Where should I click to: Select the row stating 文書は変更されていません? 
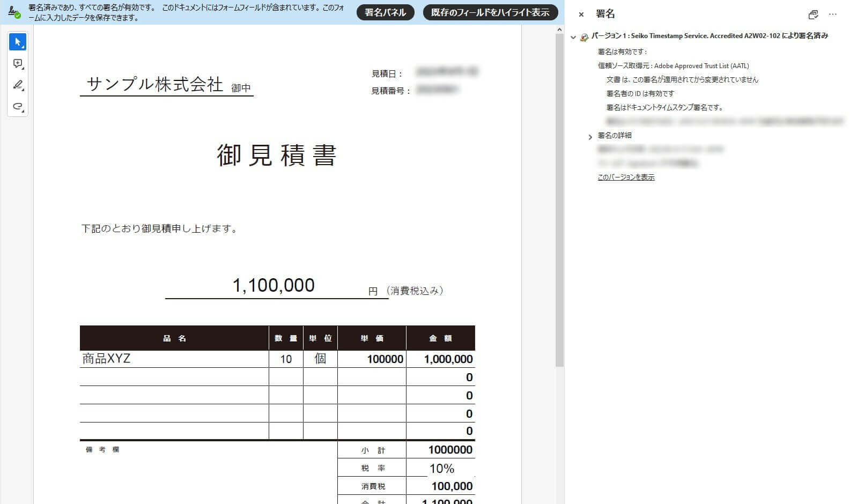tap(682, 79)
